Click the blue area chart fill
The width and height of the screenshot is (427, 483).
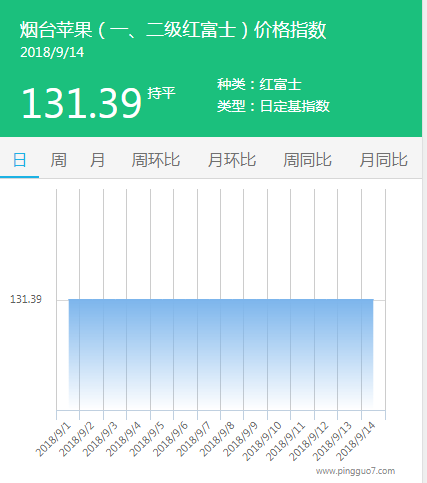click(x=221, y=354)
